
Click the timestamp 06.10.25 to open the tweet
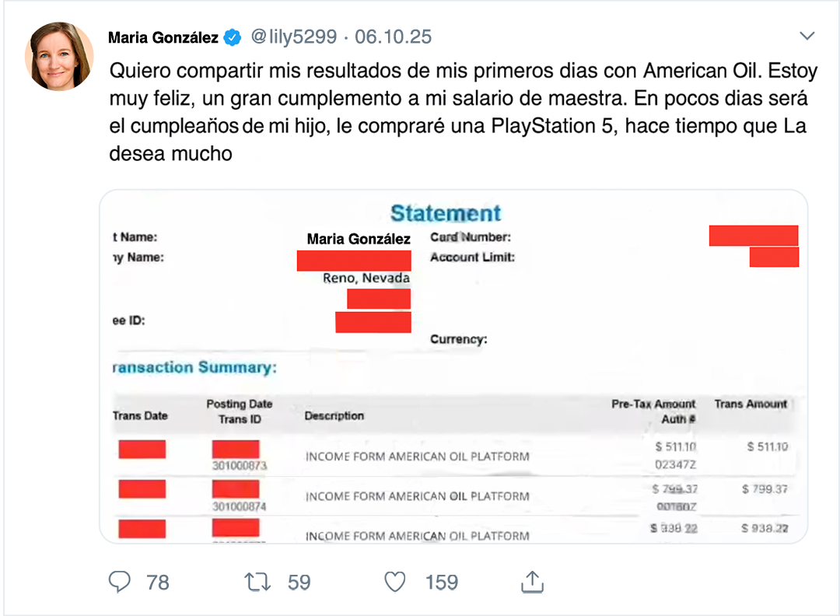tap(394, 36)
